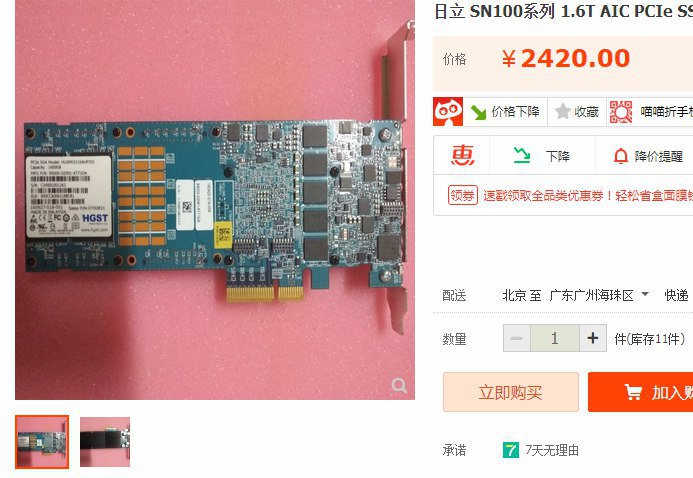Click the green 下降 trend chart icon

[x=522, y=156]
